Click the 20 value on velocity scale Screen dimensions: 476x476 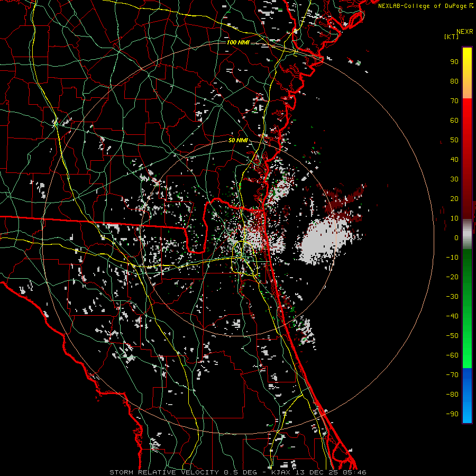click(x=454, y=199)
